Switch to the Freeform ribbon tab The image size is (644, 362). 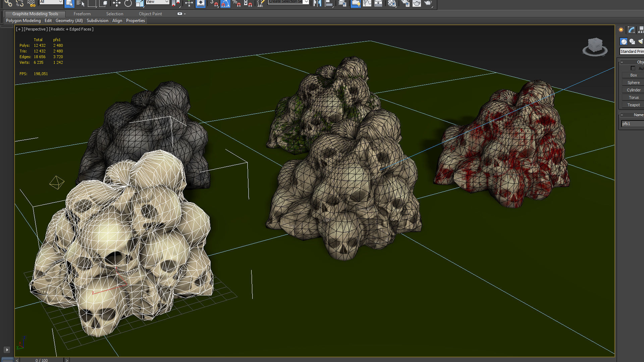[82, 14]
